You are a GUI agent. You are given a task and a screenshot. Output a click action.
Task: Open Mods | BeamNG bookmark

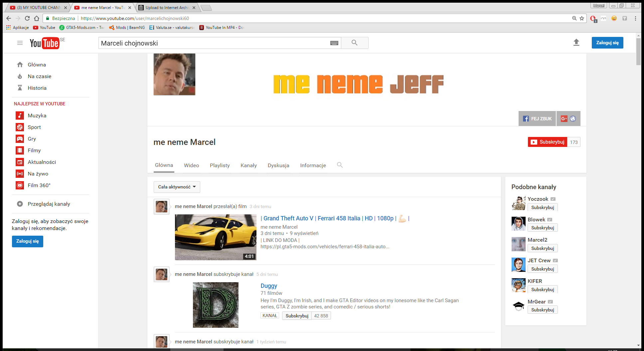point(127,28)
